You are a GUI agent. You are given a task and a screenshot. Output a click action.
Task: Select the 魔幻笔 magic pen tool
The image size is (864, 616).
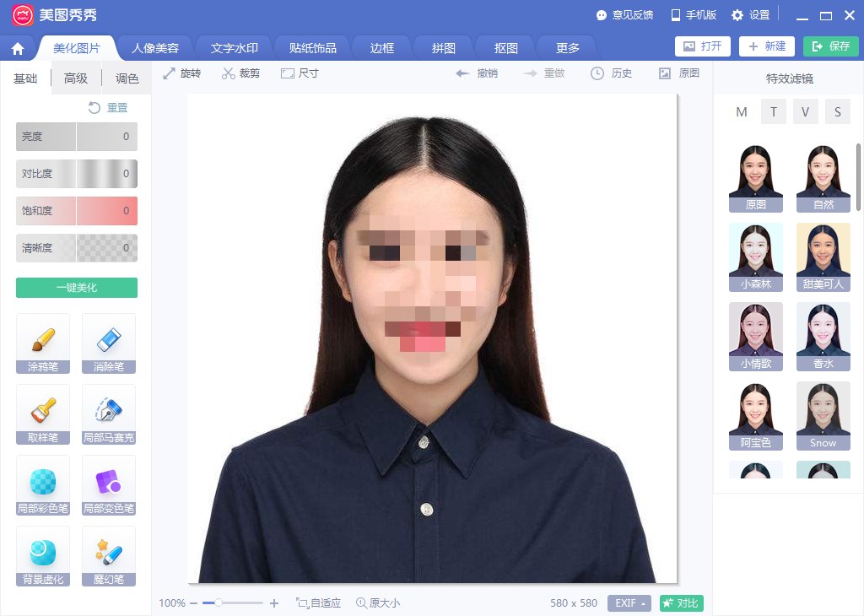point(108,555)
